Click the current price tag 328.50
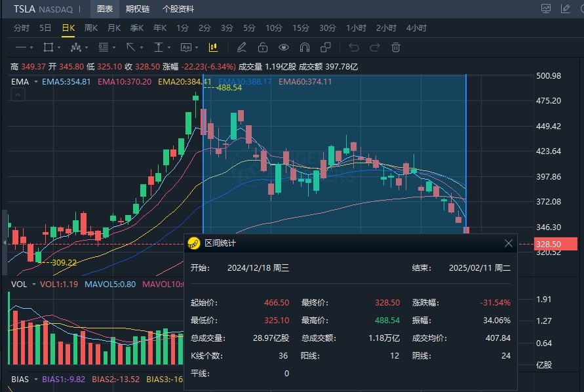 click(x=555, y=244)
